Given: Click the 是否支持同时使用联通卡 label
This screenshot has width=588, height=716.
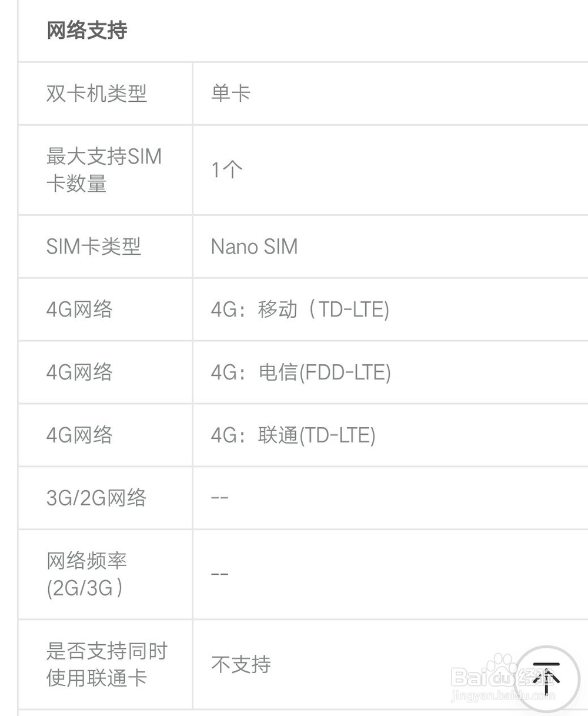Looking at the screenshot, I should pos(106,664).
